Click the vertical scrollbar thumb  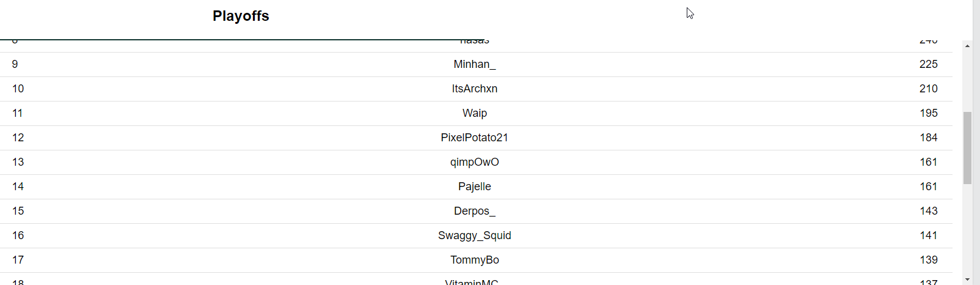967,148
